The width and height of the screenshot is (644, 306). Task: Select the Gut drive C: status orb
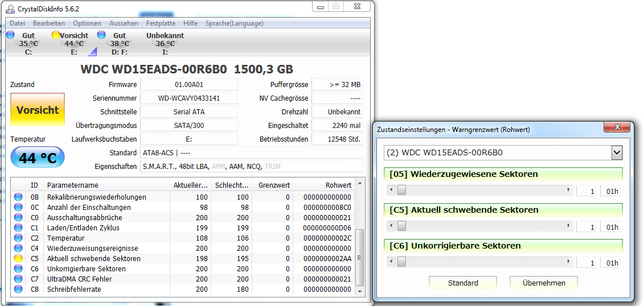10,35
